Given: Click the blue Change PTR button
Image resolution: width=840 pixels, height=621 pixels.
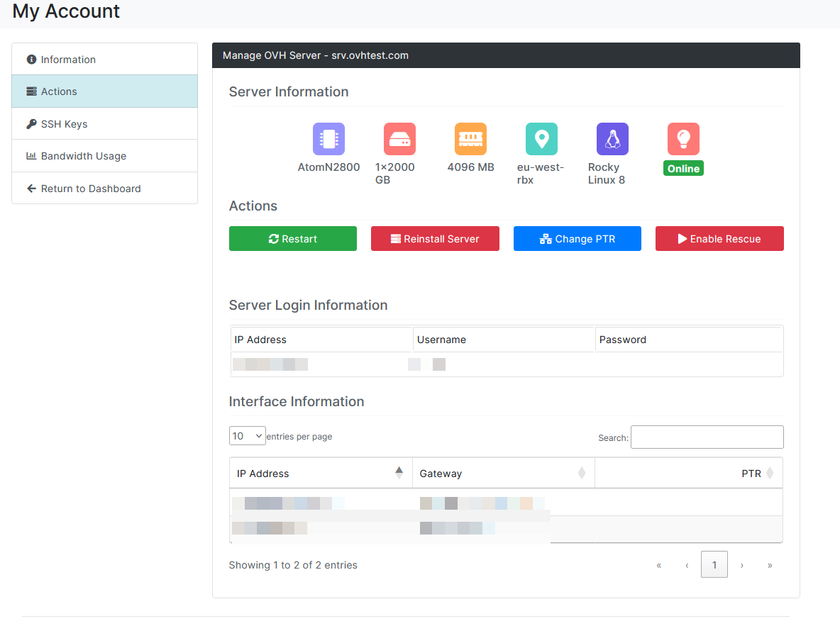Looking at the screenshot, I should click(x=577, y=239).
